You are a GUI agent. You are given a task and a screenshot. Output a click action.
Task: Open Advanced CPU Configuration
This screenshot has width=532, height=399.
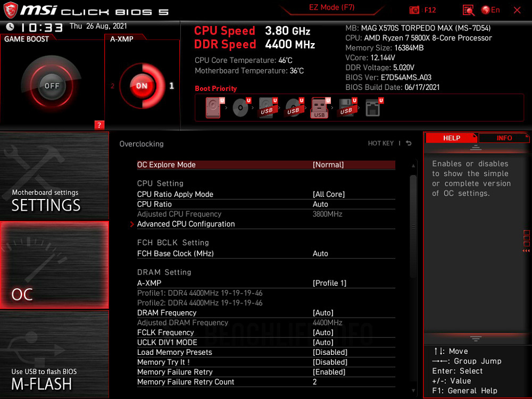pos(186,224)
